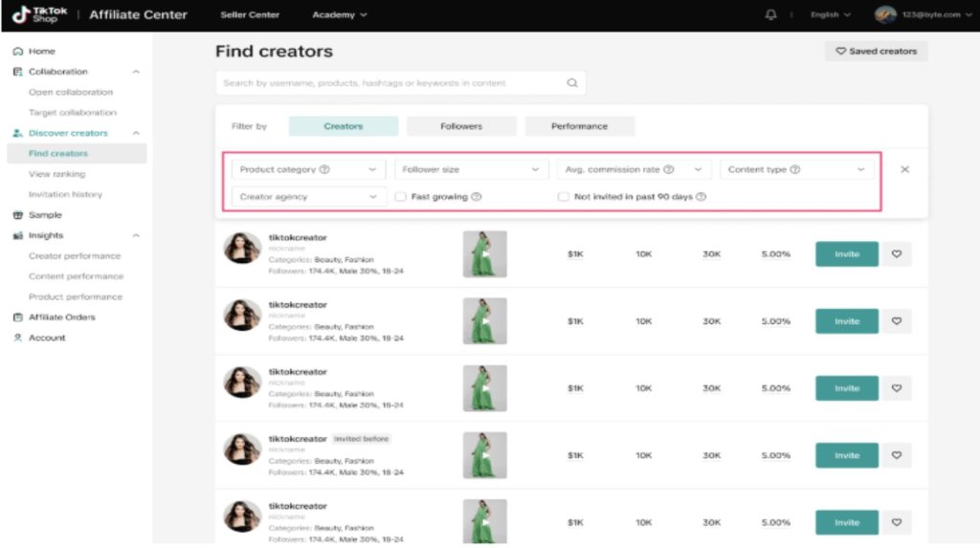The height and width of the screenshot is (548, 980).
Task: Click the X icon to close filters
Action: pos(904,169)
